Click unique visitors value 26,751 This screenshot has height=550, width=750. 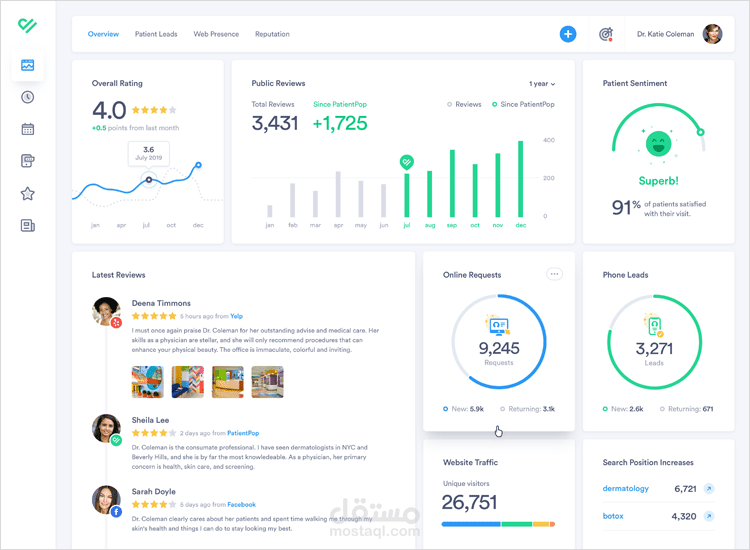(x=469, y=502)
